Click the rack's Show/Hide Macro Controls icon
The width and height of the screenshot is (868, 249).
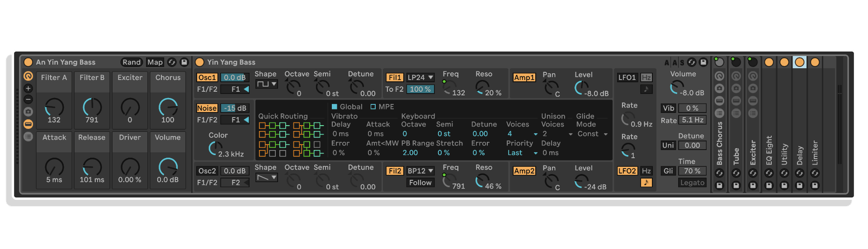(x=28, y=76)
